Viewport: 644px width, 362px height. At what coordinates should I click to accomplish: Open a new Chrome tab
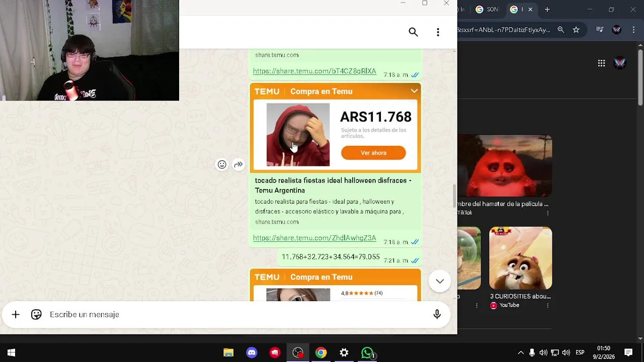547,10
